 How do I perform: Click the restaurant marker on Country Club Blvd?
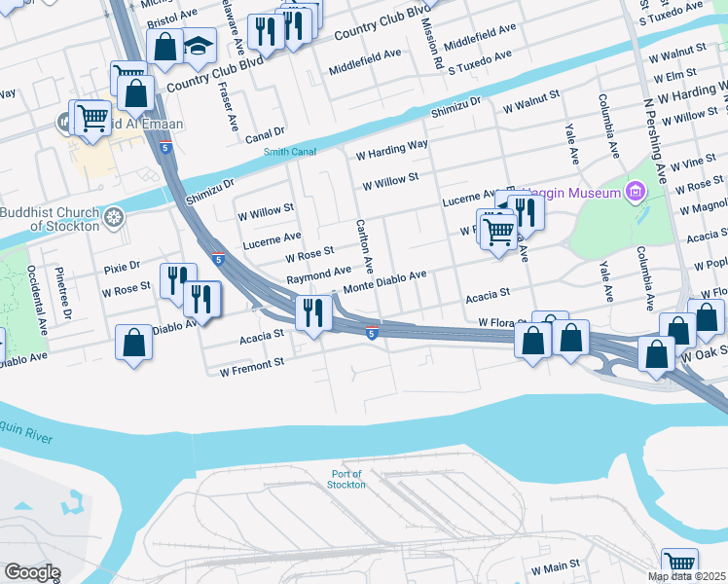click(266, 32)
